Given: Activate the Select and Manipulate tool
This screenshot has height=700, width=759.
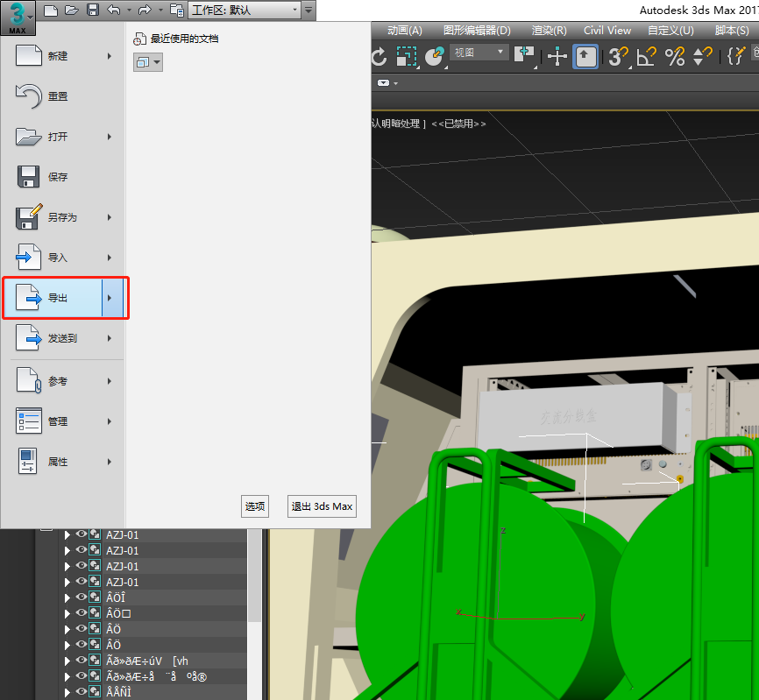Looking at the screenshot, I should tap(557, 57).
